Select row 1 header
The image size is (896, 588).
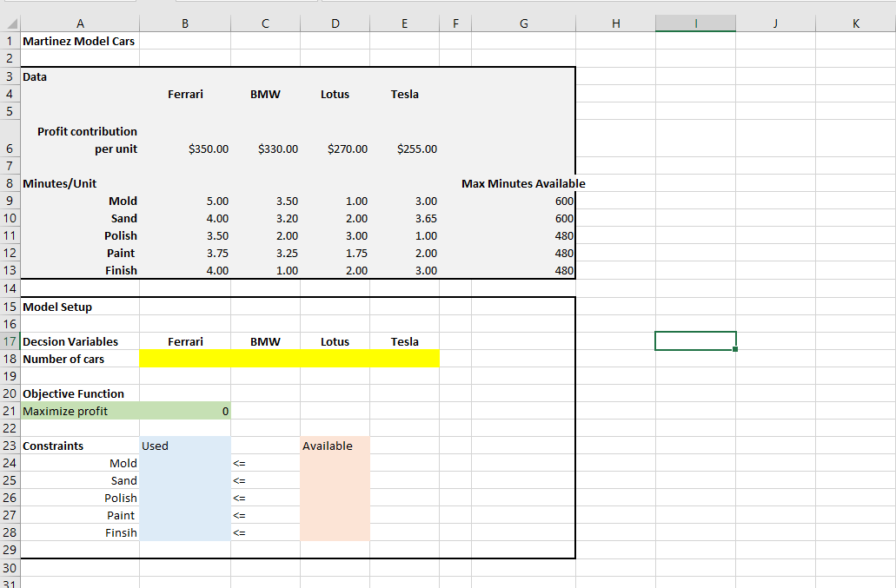pyautogui.click(x=9, y=41)
